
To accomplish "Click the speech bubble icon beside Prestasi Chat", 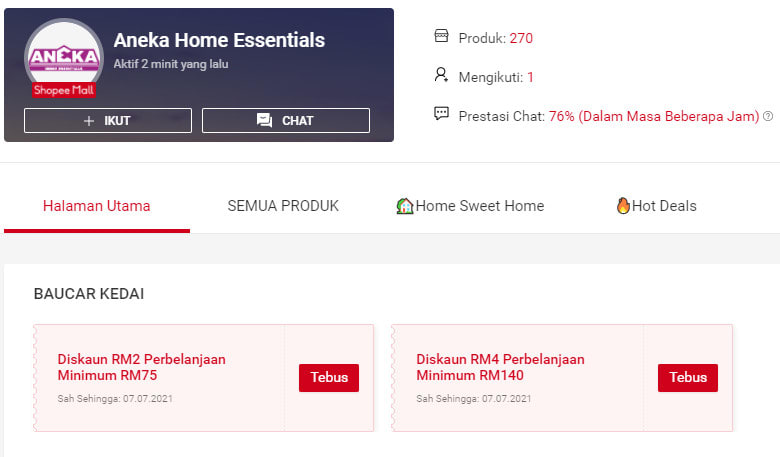I will 441,113.
